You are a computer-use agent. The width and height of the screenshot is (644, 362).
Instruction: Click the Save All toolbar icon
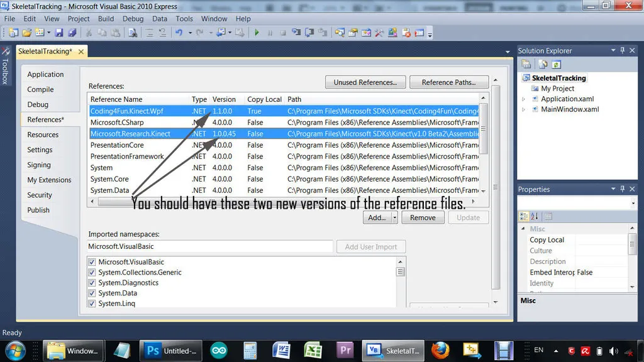click(72, 33)
